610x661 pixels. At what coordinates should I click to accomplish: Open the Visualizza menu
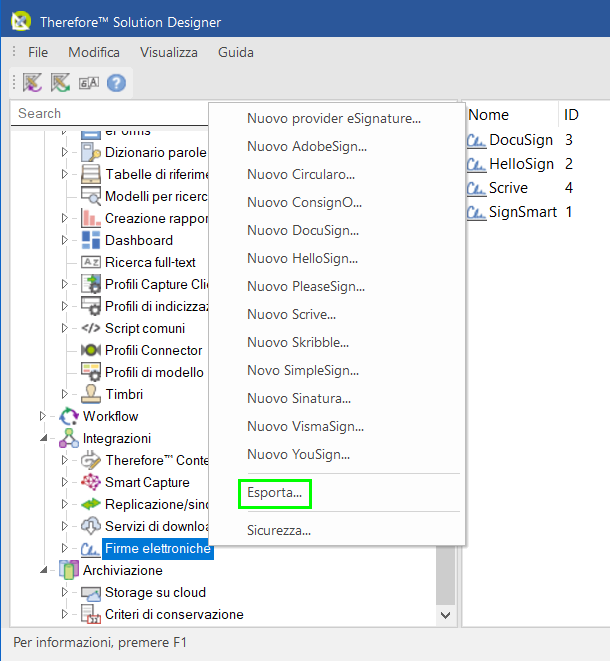pos(169,52)
